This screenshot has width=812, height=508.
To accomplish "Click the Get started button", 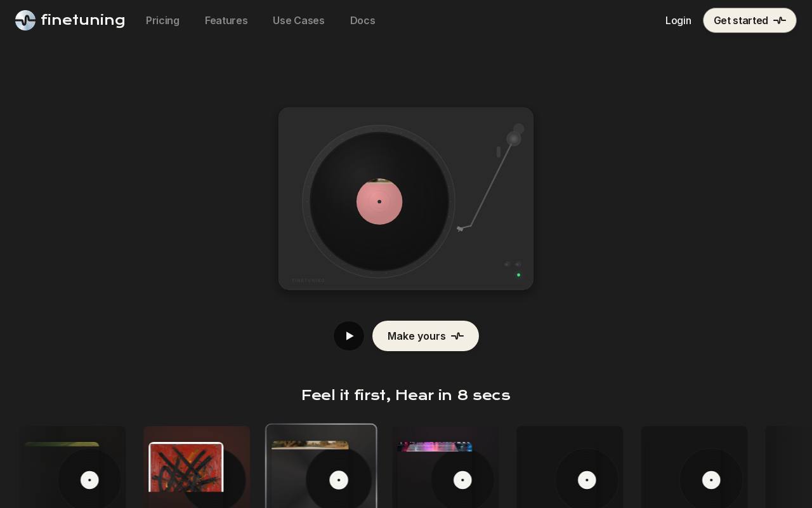I will click(750, 20).
